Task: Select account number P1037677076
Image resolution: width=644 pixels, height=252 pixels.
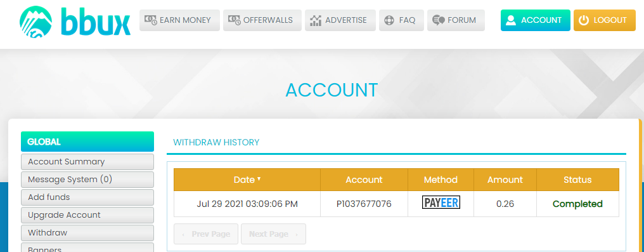Action: [364, 204]
